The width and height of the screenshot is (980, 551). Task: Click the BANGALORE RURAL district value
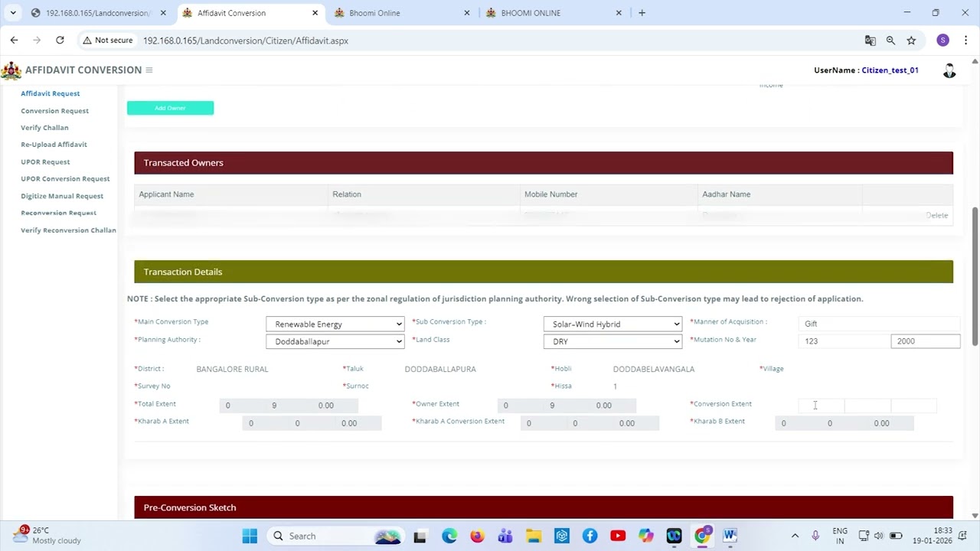click(232, 369)
